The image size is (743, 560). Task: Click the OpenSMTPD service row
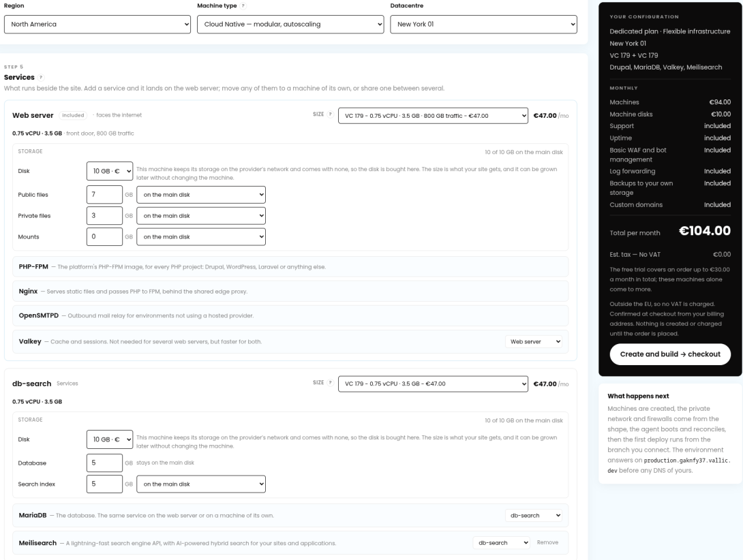(x=290, y=315)
